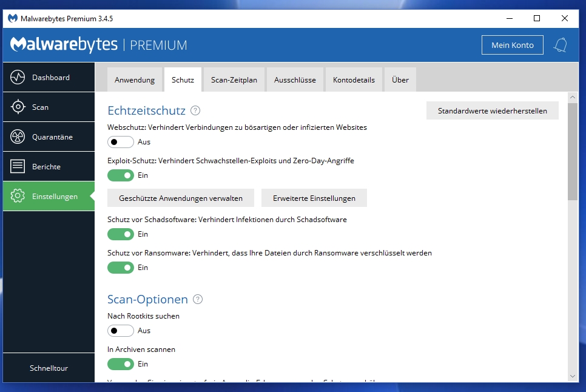Click the scrollbar down arrow
The height and width of the screenshot is (392, 586).
(573, 376)
